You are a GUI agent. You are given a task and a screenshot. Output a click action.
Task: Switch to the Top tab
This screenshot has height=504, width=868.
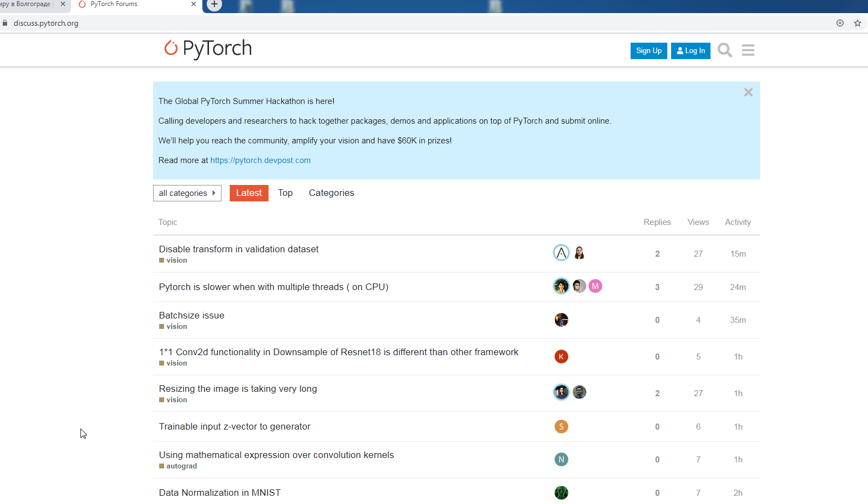[285, 193]
